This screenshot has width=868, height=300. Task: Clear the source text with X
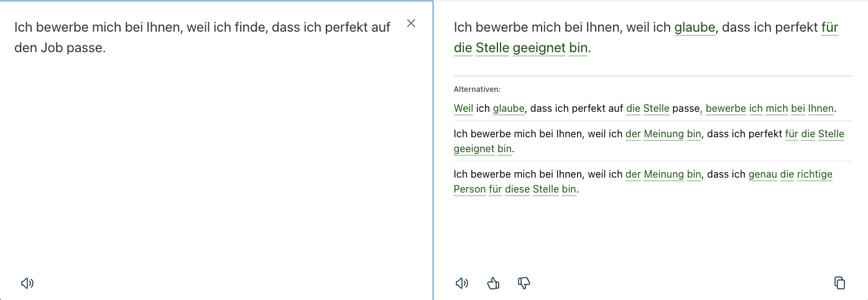click(411, 24)
